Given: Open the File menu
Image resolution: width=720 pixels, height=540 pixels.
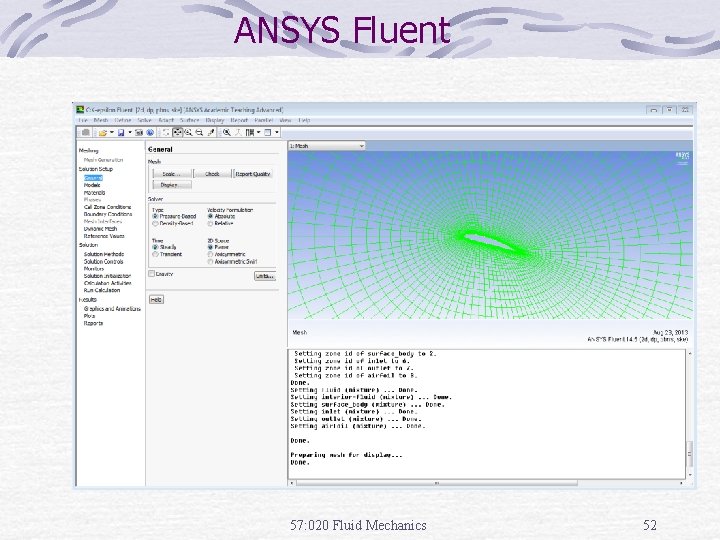Looking at the screenshot, I should click(x=83, y=120).
